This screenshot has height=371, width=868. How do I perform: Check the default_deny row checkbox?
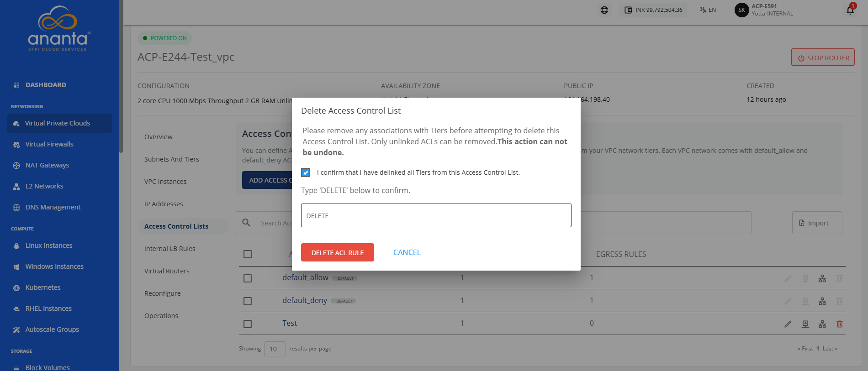coord(248,301)
